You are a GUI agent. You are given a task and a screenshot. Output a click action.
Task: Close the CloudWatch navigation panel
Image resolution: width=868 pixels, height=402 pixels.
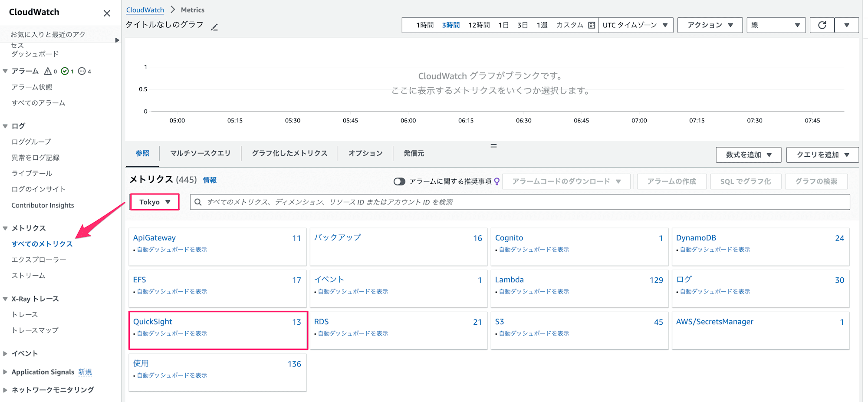tap(107, 13)
